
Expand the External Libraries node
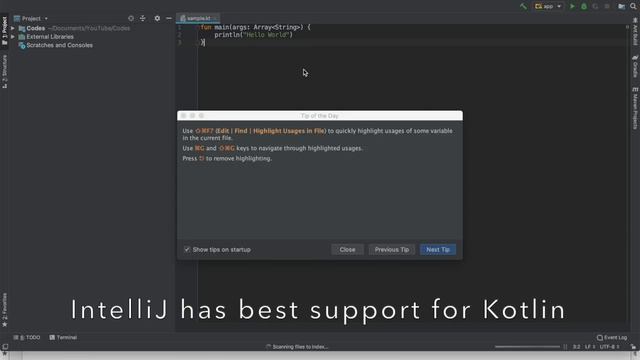13,37
